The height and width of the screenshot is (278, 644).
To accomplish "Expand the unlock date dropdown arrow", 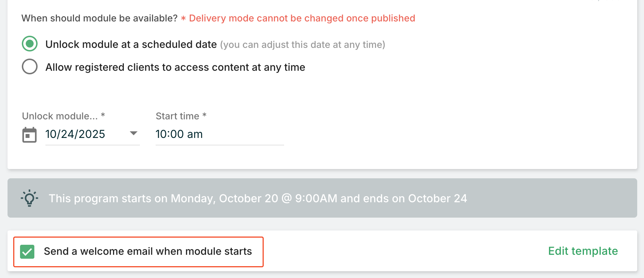I will [x=133, y=133].
